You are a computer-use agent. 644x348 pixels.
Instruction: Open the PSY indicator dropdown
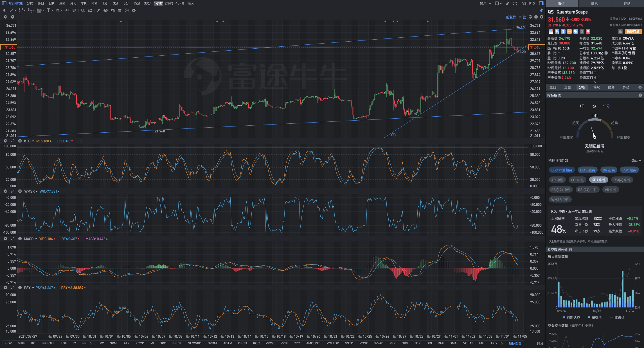(x=29, y=288)
